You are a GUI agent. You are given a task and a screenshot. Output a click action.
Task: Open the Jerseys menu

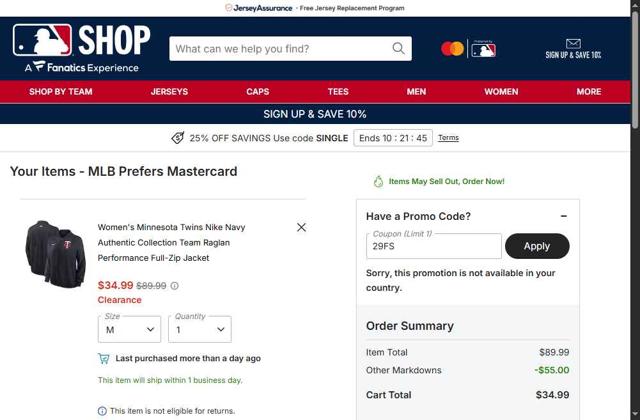coord(169,91)
